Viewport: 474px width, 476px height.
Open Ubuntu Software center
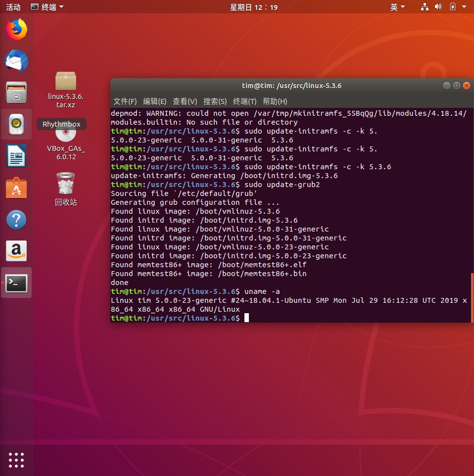point(16,188)
